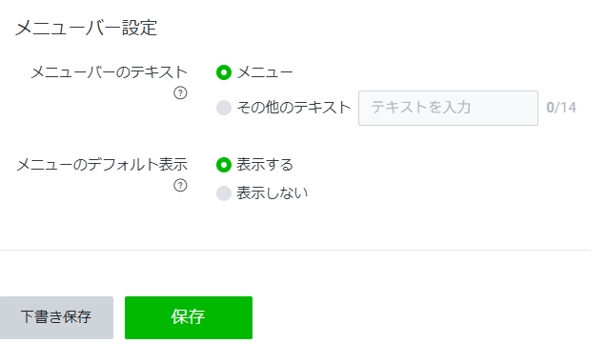Click the メニューバーのテキスト field label
This screenshot has height=364, width=606.
pos(109,72)
